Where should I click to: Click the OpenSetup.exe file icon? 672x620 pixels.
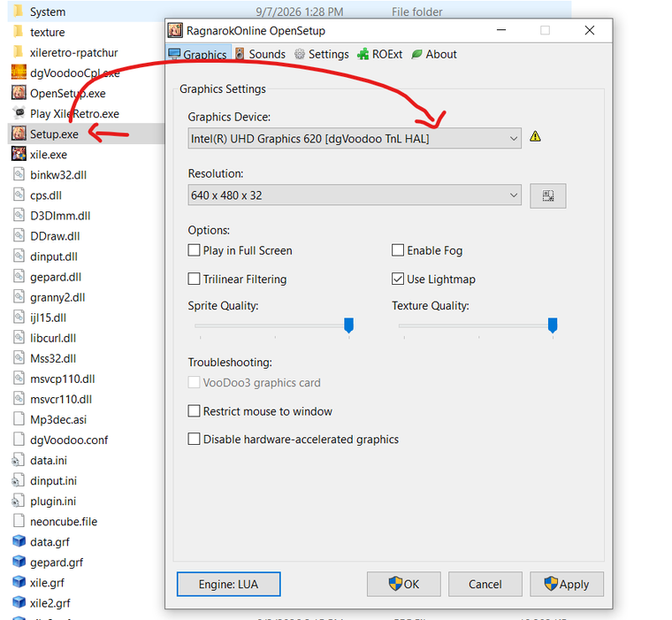click(x=19, y=93)
